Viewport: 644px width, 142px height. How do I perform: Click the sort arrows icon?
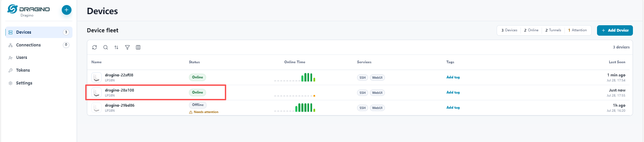click(x=116, y=47)
